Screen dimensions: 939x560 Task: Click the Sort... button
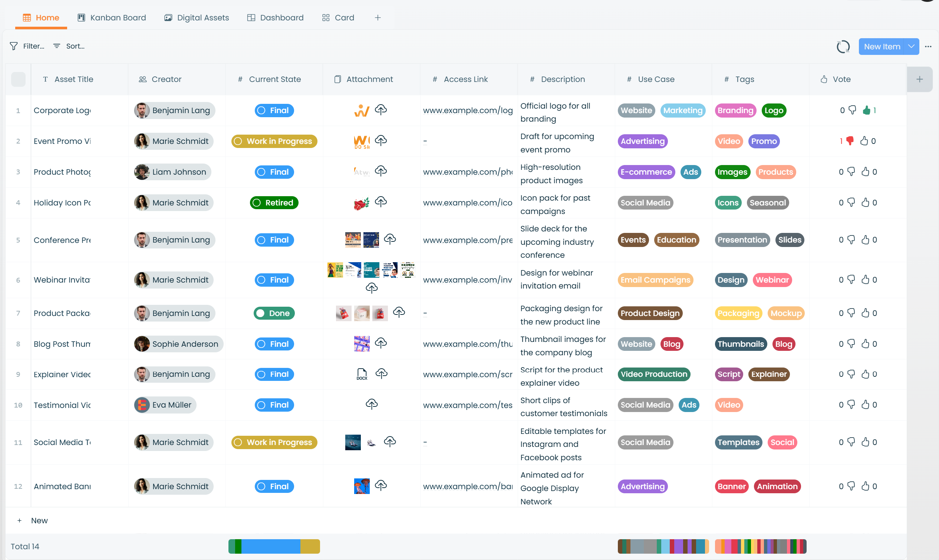69,46
